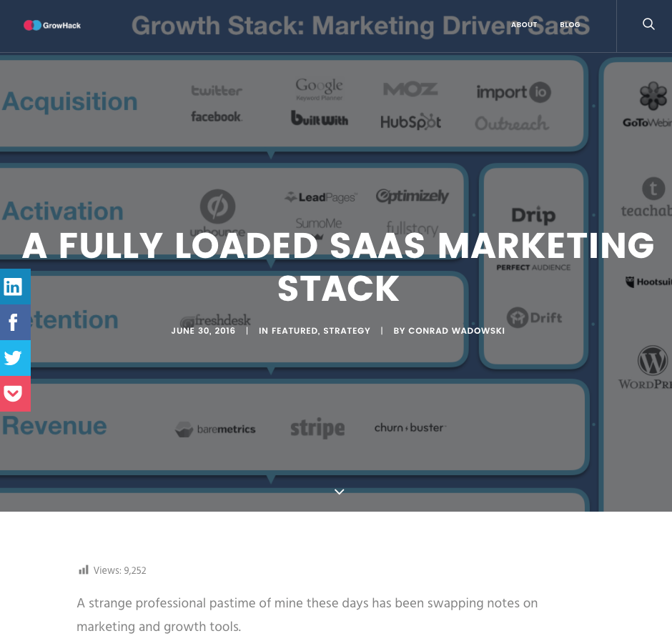Image resolution: width=672 pixels, height=641 pixels.
Task: Click the HubSpot logo
Action: (410, 122)
